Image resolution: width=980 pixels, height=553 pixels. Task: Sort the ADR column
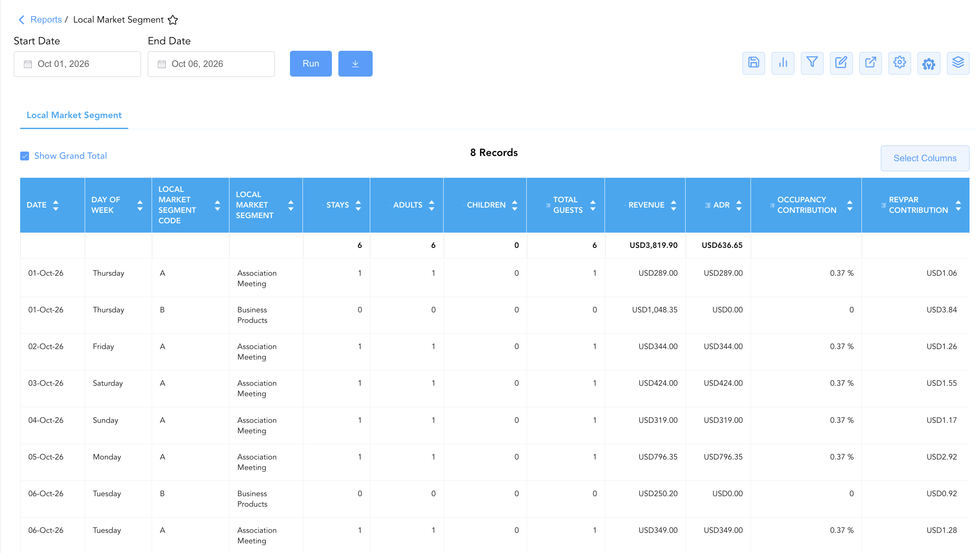coord(739,205)
